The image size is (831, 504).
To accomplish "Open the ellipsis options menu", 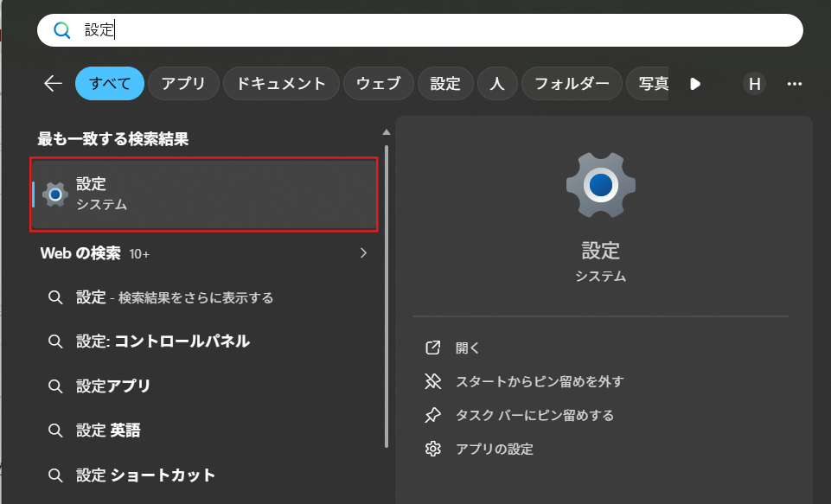I will [x=794, y=83].
